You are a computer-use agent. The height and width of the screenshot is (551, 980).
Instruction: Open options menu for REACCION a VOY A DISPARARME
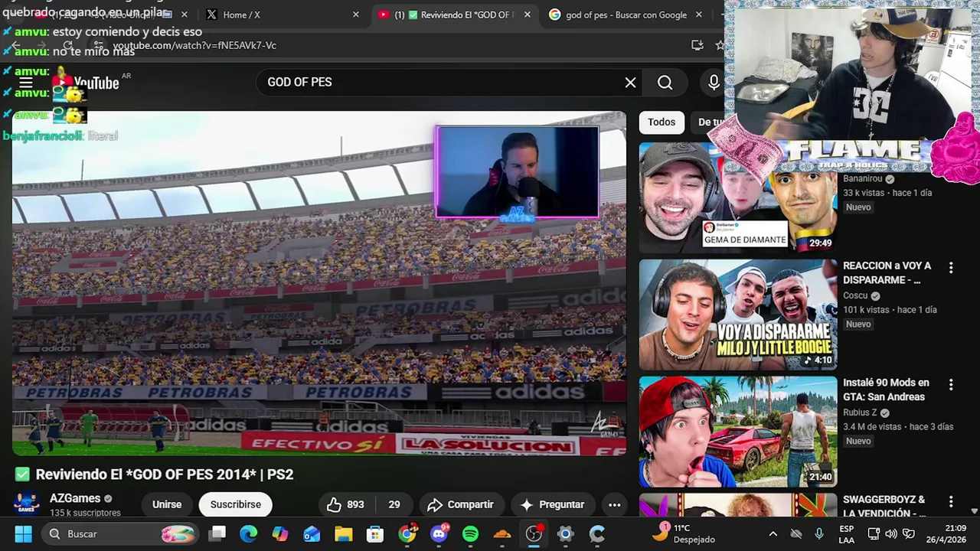click(x=951, y=268)
